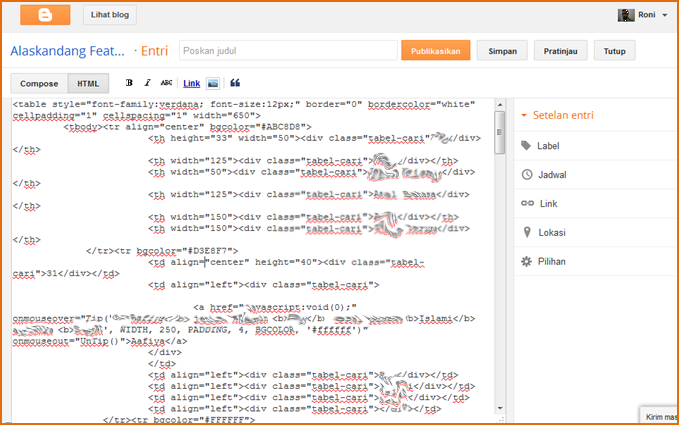Insert a blockquote with the quotation icon
The height and width of the screenshot is (425, 679).
[235, 83]
